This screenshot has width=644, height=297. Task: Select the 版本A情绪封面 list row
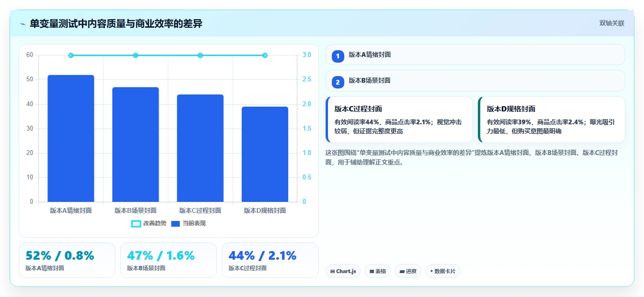pos(475,55)
